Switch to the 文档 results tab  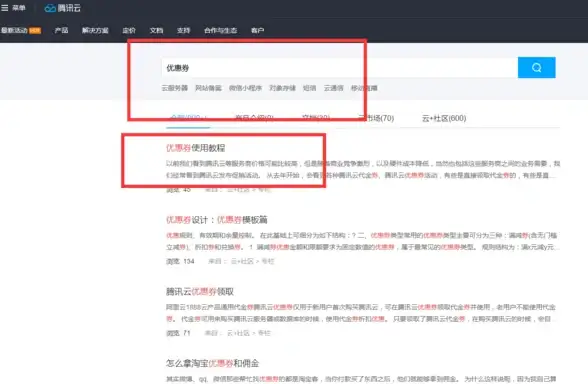pos(316,118)
